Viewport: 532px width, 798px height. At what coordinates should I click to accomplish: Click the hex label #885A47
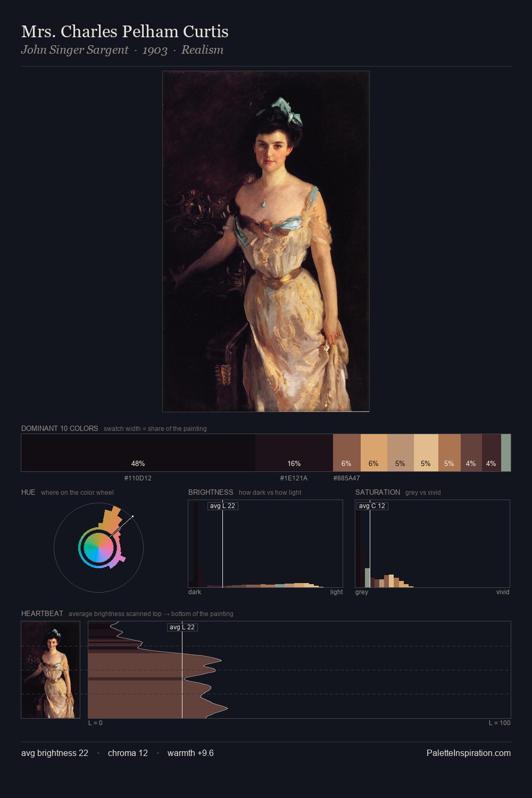[x=347, y=478]
